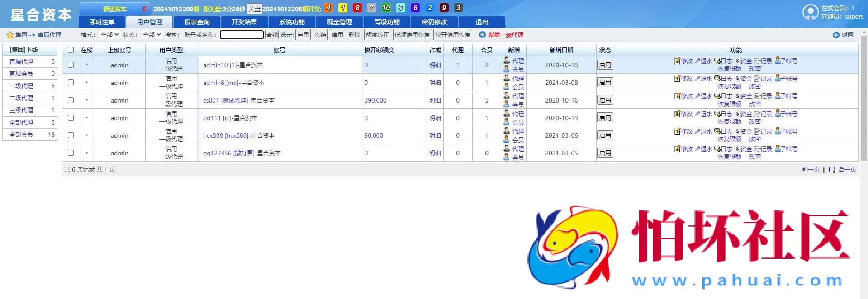Image resolution: width=868 pixels, height=299 pixels.
Task: Click the home icon beside 集团 breadcrumb
Action: click(9, 35)
